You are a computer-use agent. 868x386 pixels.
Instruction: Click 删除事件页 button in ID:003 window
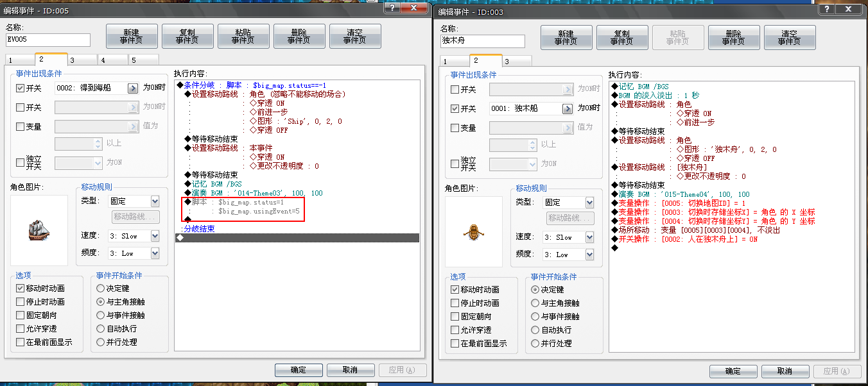(x=734, y=37)
